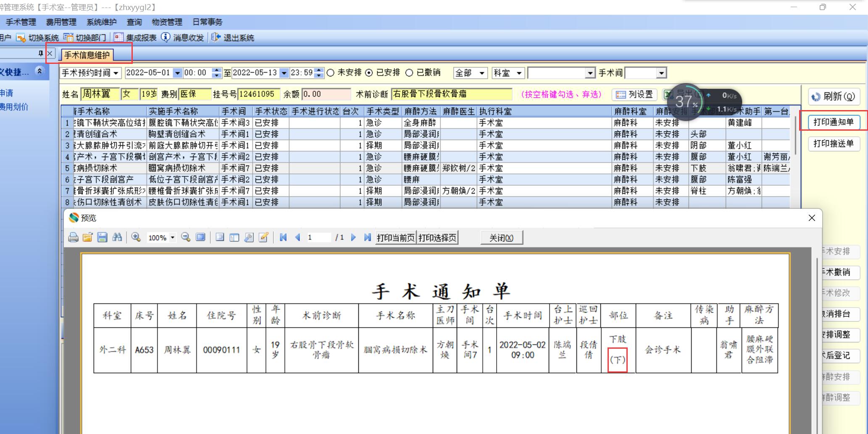This screenshot has width=868, height=434.
Task: Click the pin icon on the side panel
Action: coord(40,53)
